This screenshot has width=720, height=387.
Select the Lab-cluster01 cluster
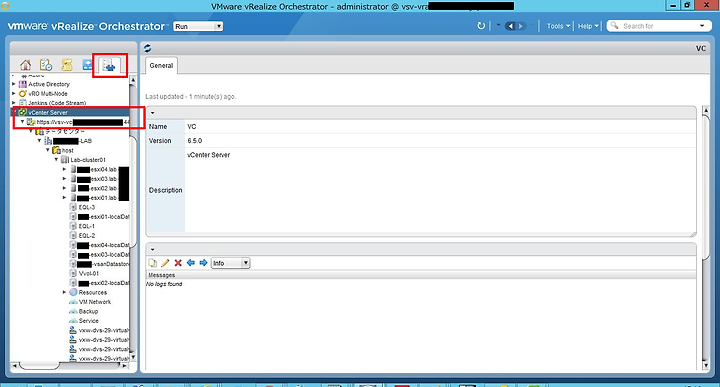88,160
